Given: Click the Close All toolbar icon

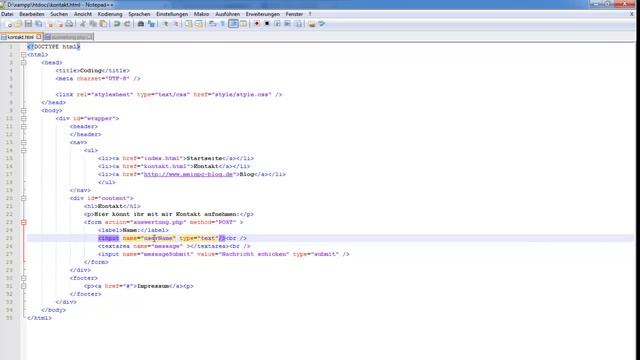Looking at the screenshot, I should [60, 24].
